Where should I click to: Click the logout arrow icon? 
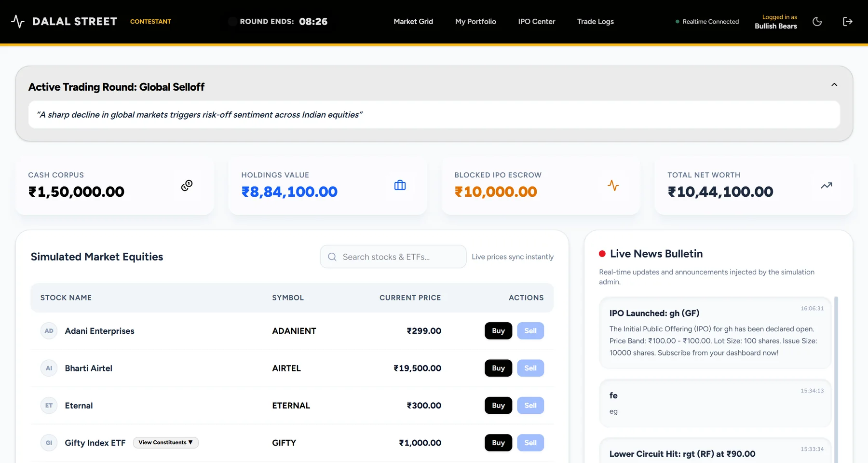847,21
